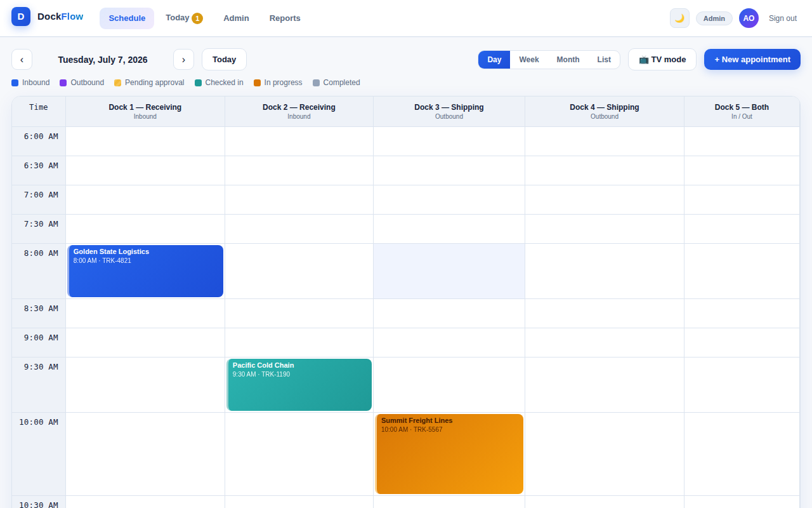Click the Outbound legend label
The image size is (812, 508).
87,83
